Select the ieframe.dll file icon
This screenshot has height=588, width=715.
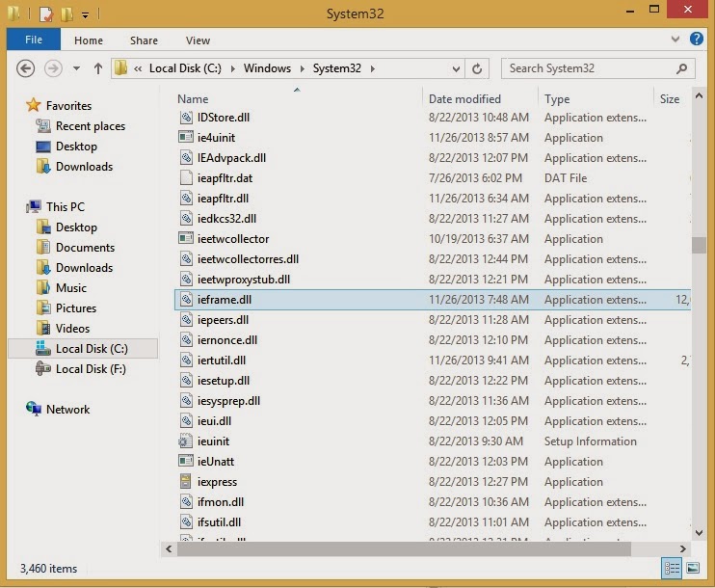(186, 299)
